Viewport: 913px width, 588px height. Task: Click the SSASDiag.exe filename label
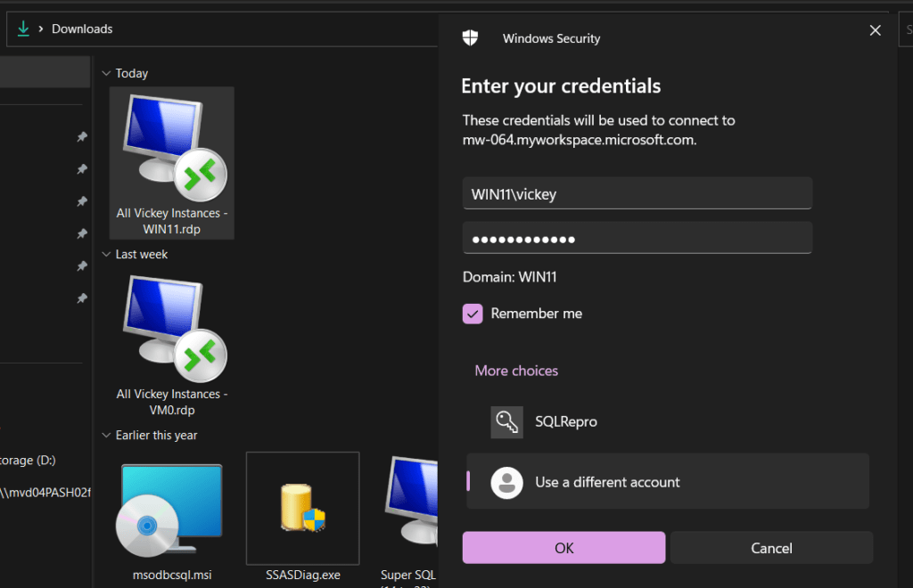pyautogui.click(x=303, y=575)
